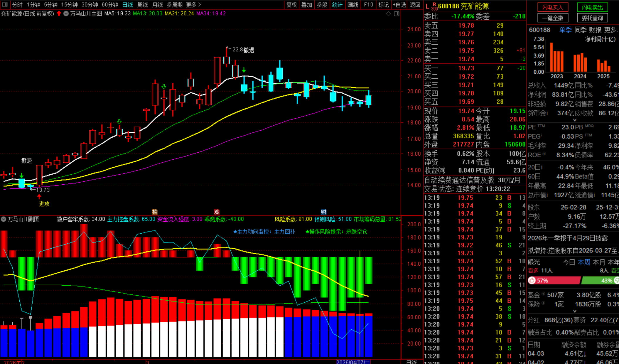Screen dimensions: 619x364
Task: Open the 万马山川主图 indicator dropdown
Action: pyautogui.click(x=66, y=14)
